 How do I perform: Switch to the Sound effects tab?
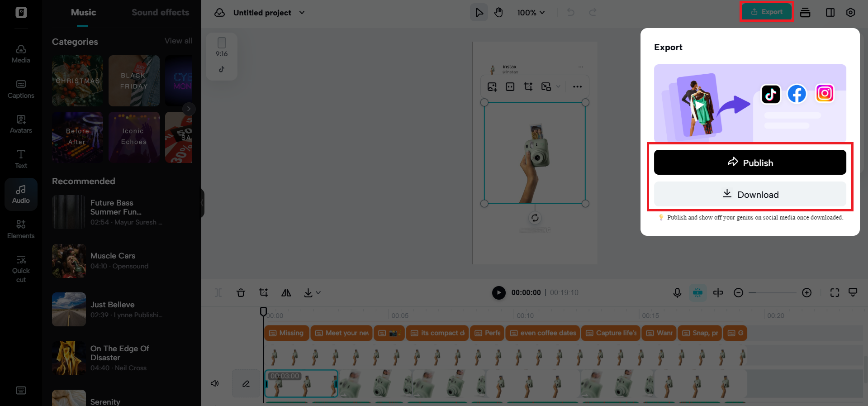click(161, 13)
